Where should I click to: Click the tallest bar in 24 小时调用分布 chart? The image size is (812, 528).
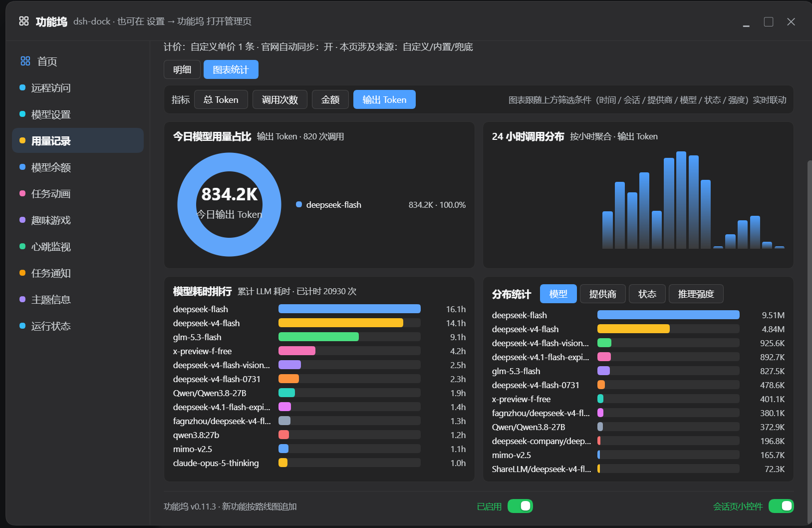(x=681, y=200)
